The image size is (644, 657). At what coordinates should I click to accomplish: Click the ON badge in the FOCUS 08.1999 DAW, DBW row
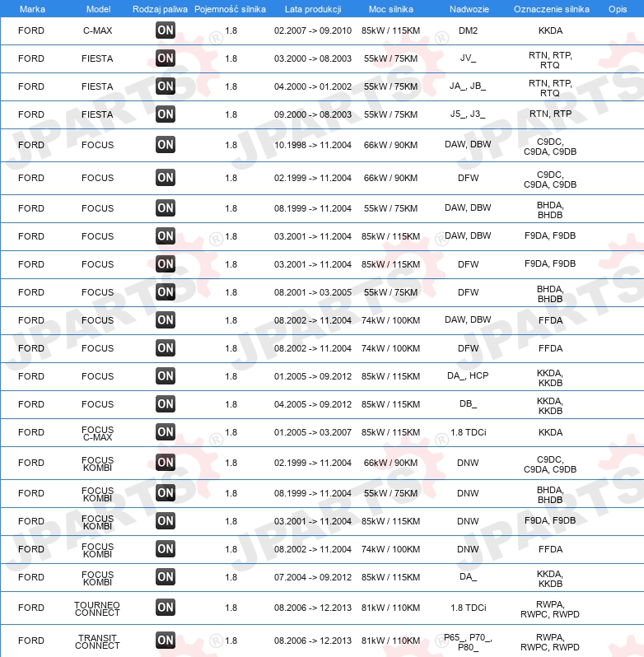pos(165,208)
